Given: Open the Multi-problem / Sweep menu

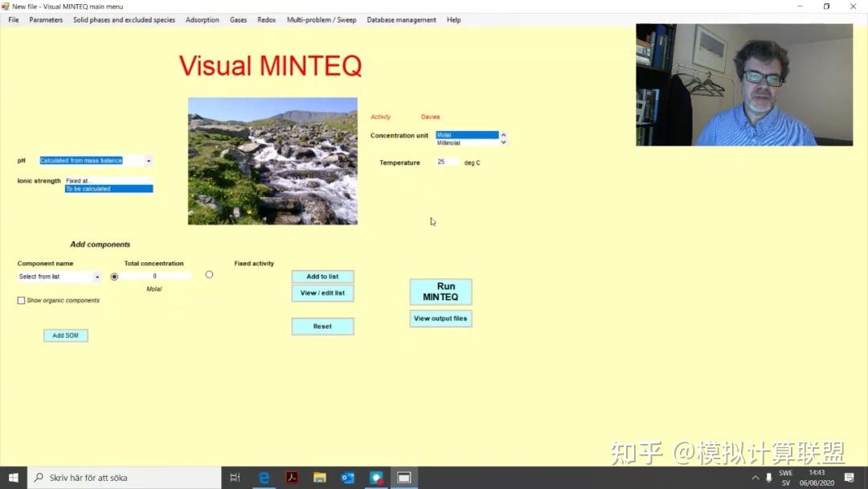Looking at the screenshot, I should click(x=321, y=19).
